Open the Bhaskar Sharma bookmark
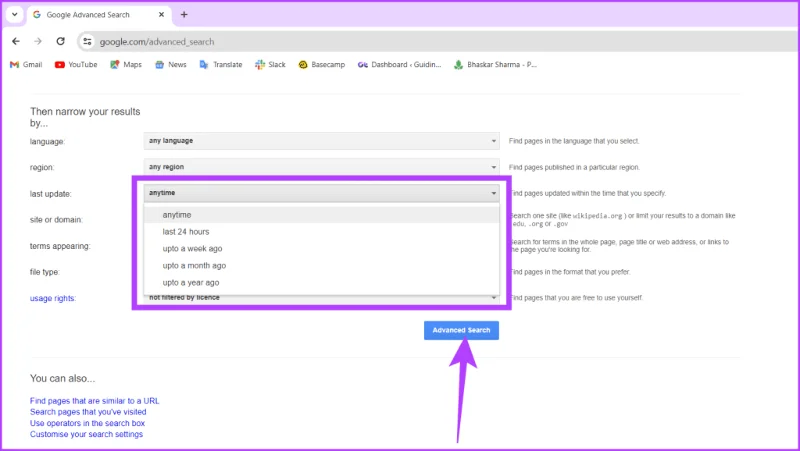This screenshot has height=451, width=800. [495, 65]
